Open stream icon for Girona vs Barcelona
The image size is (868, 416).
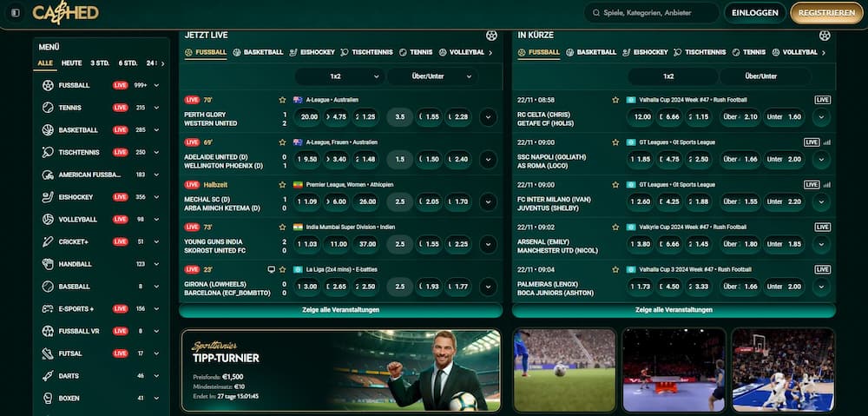[x=271, y=269]
